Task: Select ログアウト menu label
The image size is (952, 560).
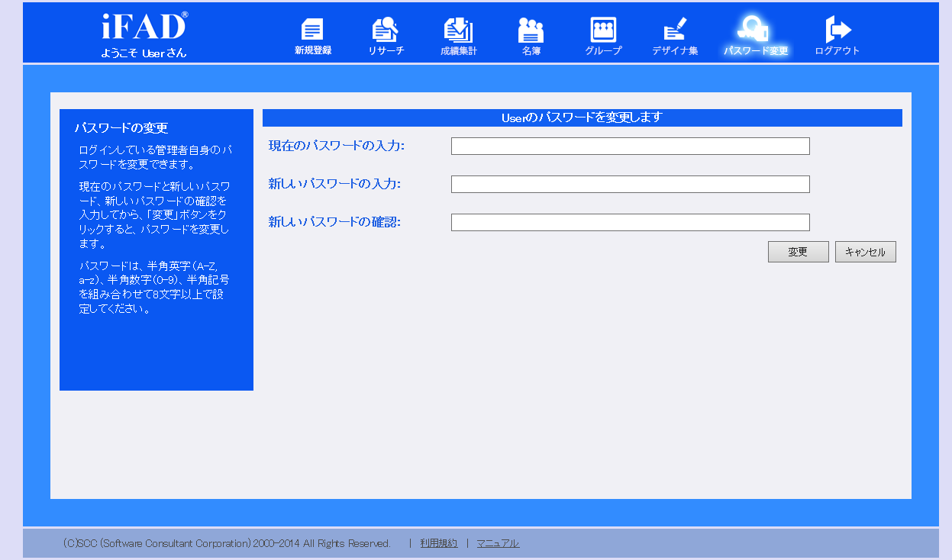Action: 837,50
